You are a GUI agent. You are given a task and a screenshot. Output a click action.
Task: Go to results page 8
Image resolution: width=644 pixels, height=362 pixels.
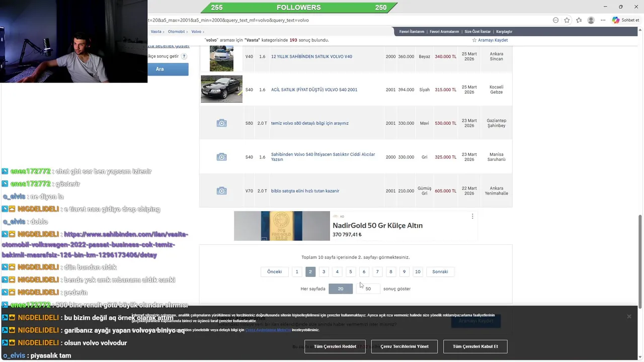point(390,271)
